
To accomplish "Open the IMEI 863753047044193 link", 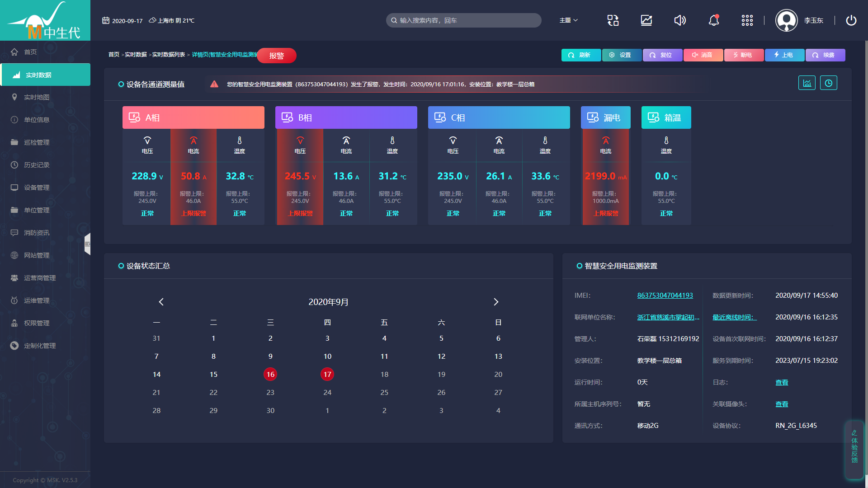I will [665, 296].
